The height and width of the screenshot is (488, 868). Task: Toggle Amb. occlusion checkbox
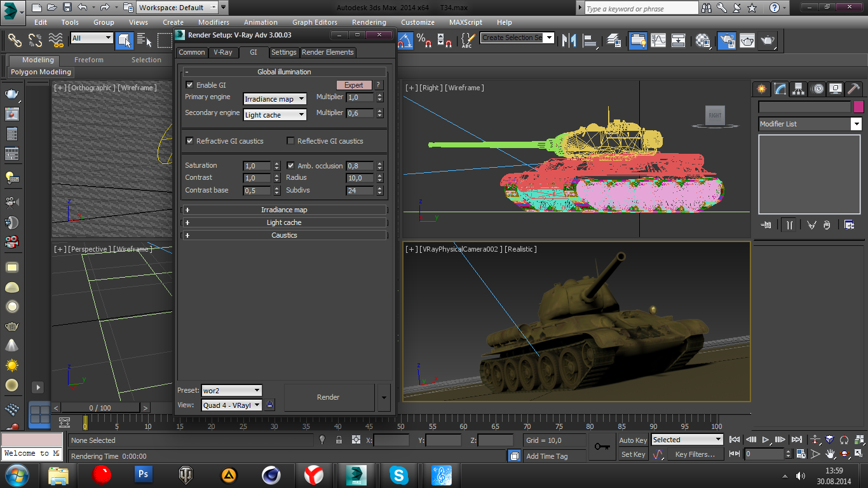(x=290, y=166)
